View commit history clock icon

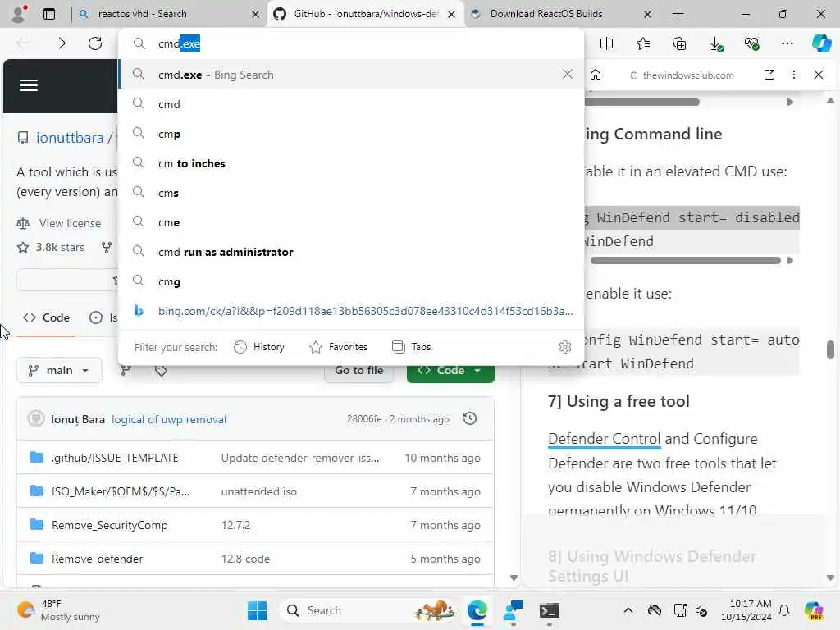(470, 418)
